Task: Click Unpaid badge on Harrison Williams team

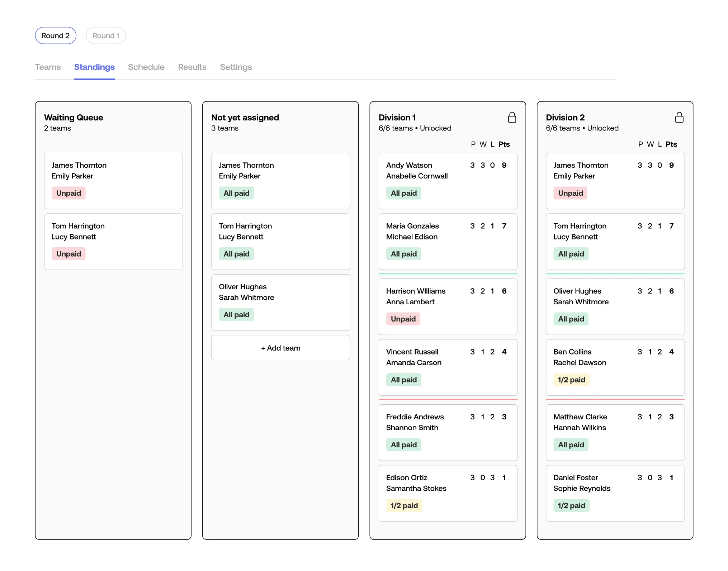Action: tap(403, 319)
